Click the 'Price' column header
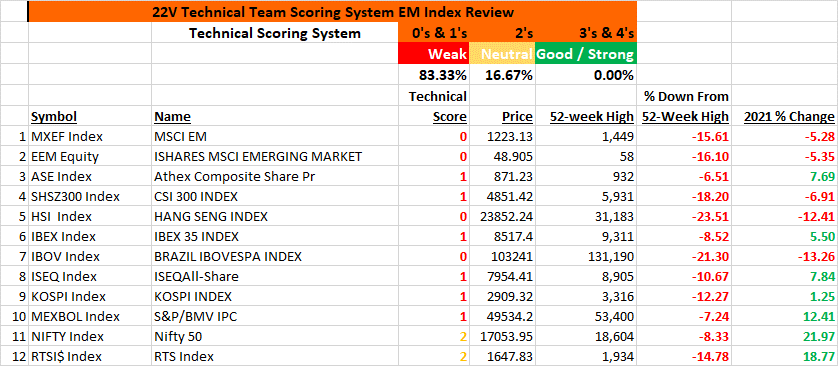 click(502, 116)
